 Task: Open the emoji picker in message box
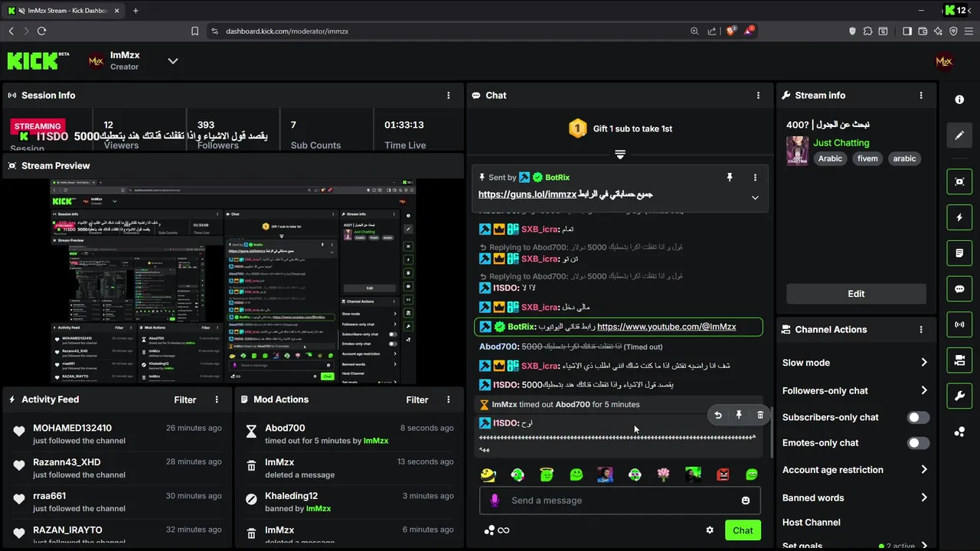[x=746, y=500]
